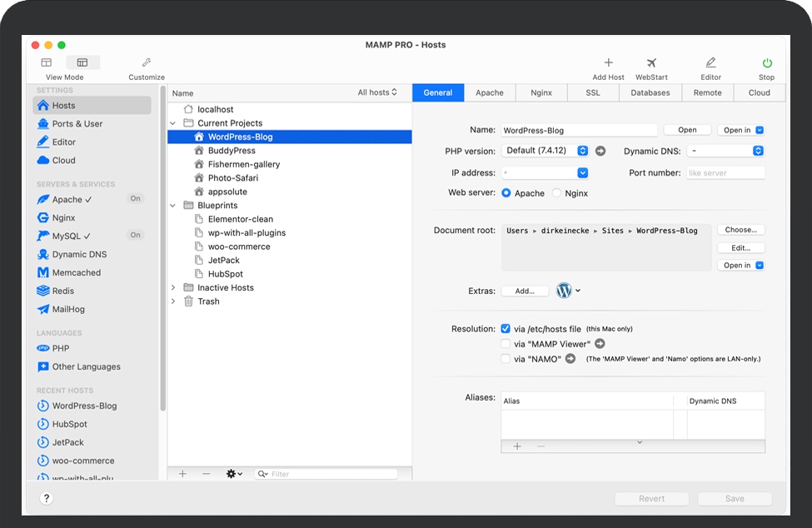Screen dimensions: 812x528
Task: Open the Dynamic DNS dropdown
Action: click(726, 151)
